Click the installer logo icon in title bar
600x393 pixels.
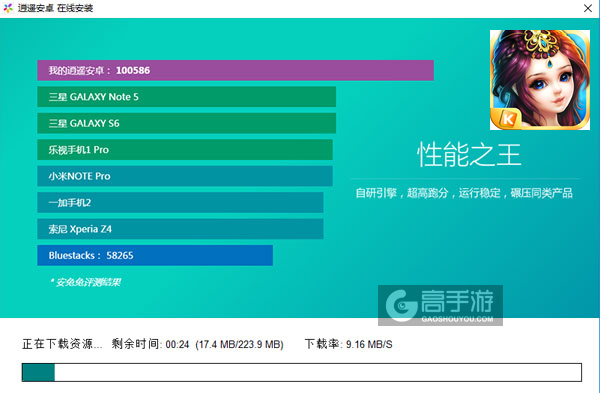point(8,8)
